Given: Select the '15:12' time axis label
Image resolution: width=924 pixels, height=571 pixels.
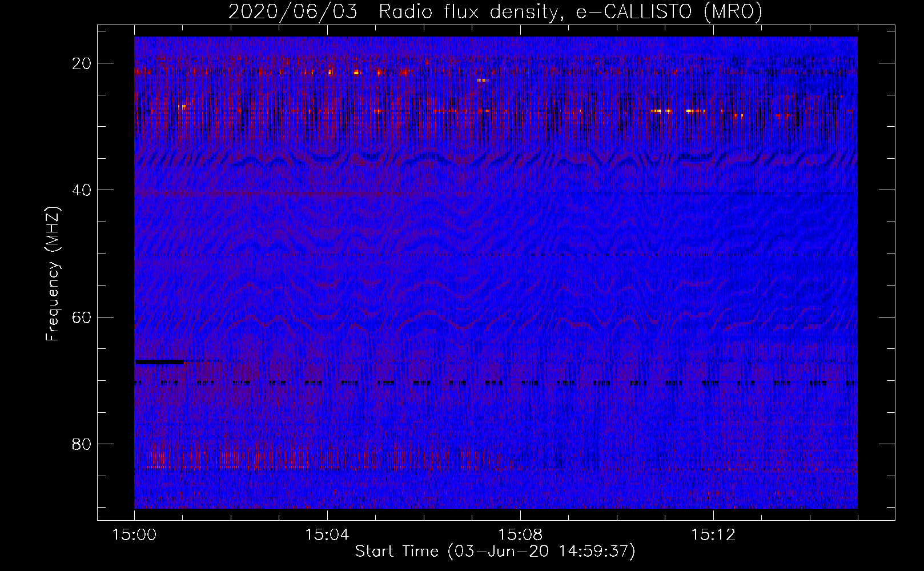Looking at the screenshot, I should [713, 535].
